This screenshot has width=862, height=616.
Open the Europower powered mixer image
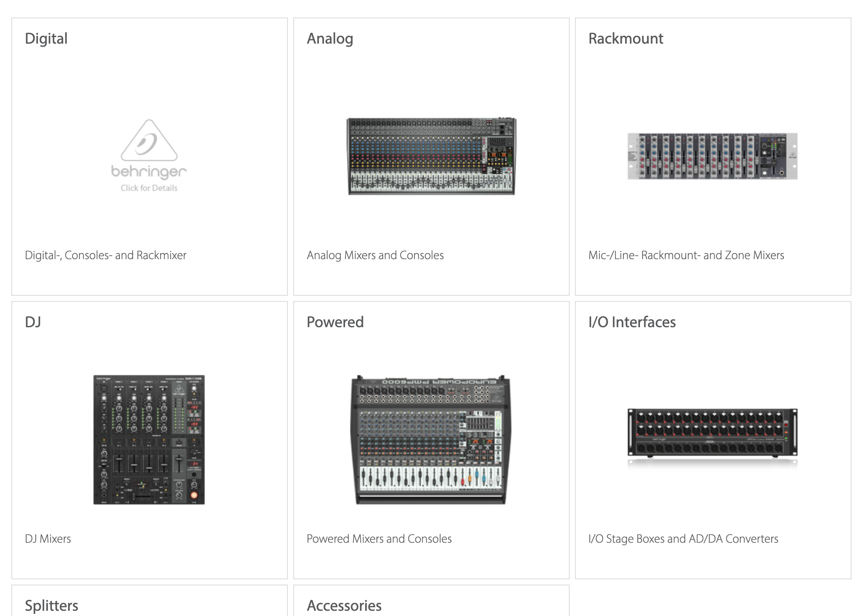point(431,439)
